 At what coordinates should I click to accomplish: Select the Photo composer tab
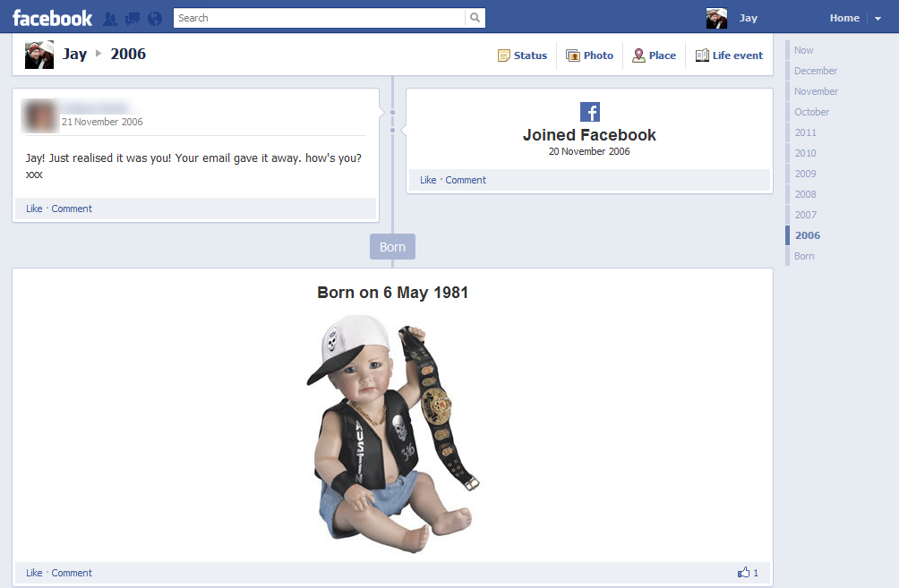[589, 55]
